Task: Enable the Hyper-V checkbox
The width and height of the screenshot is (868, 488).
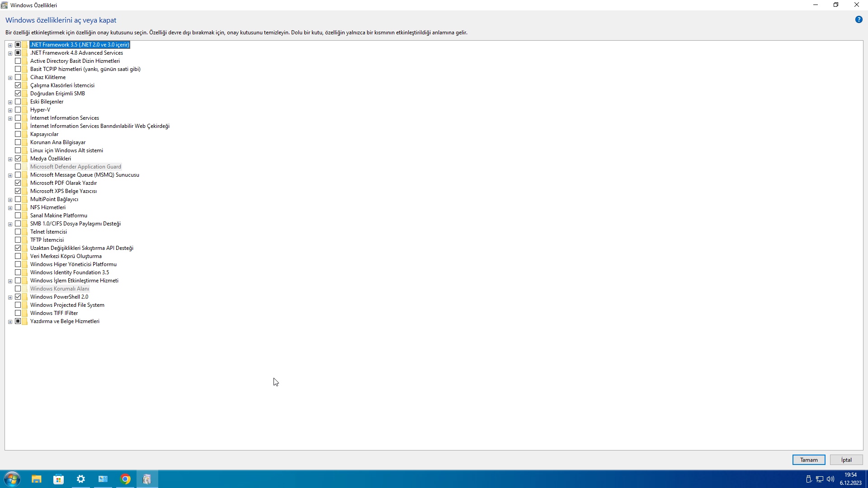Action: (18, 110)
